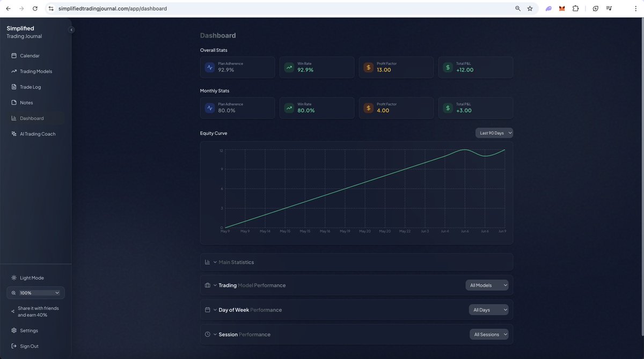This screenshot has width=644, height=359.
Task: Go back using the browser back arrow
Action: click(8, 9)
